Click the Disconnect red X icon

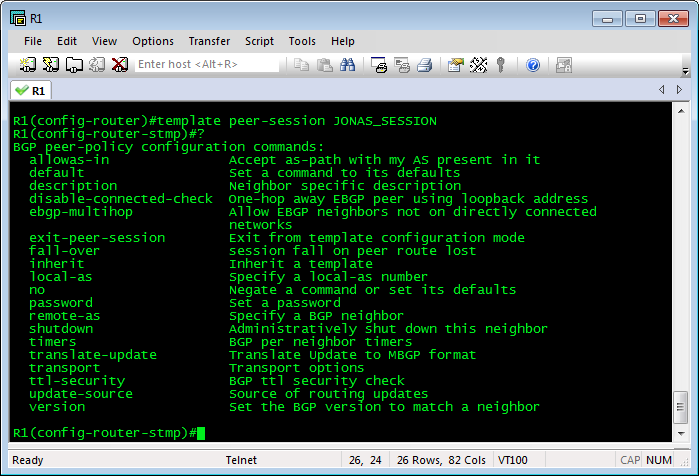pyautogui.click(x=119, y=65)
